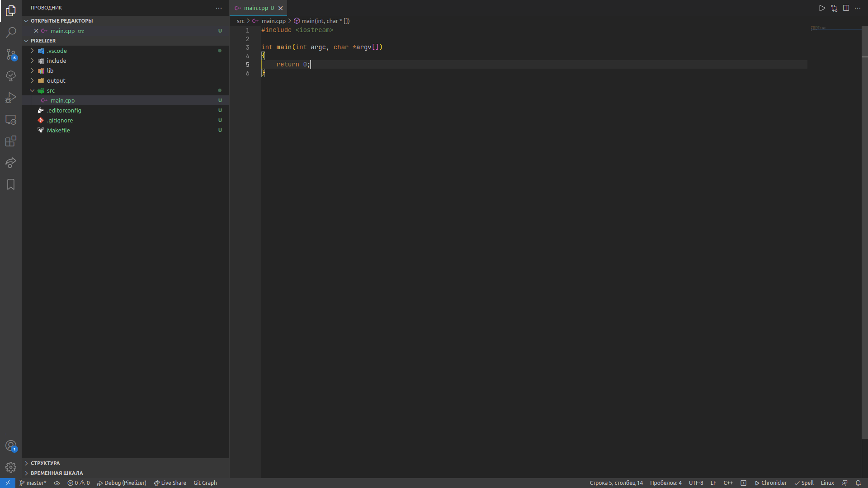The height and width of the screenshot is (488, 868).
Task: Start a Live Share session
Action: [170, 483]
